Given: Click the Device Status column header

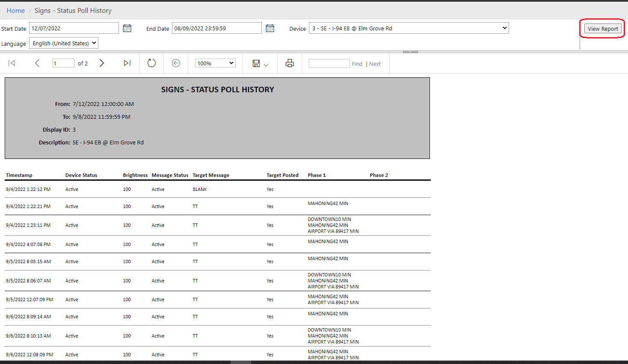Looking at the screenshot, I should (x=81, y=175).
